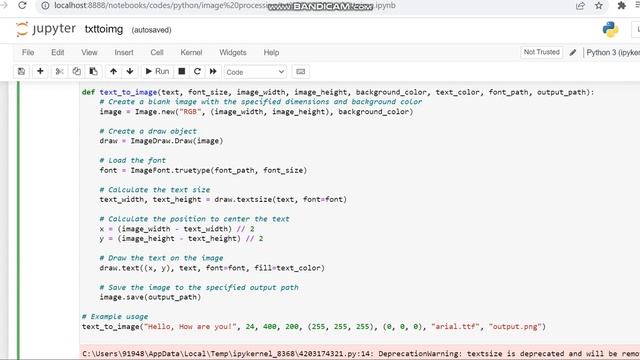Screen dimensions: 640x360
Task: Open the Cell menu
Action: coord(157,52)
